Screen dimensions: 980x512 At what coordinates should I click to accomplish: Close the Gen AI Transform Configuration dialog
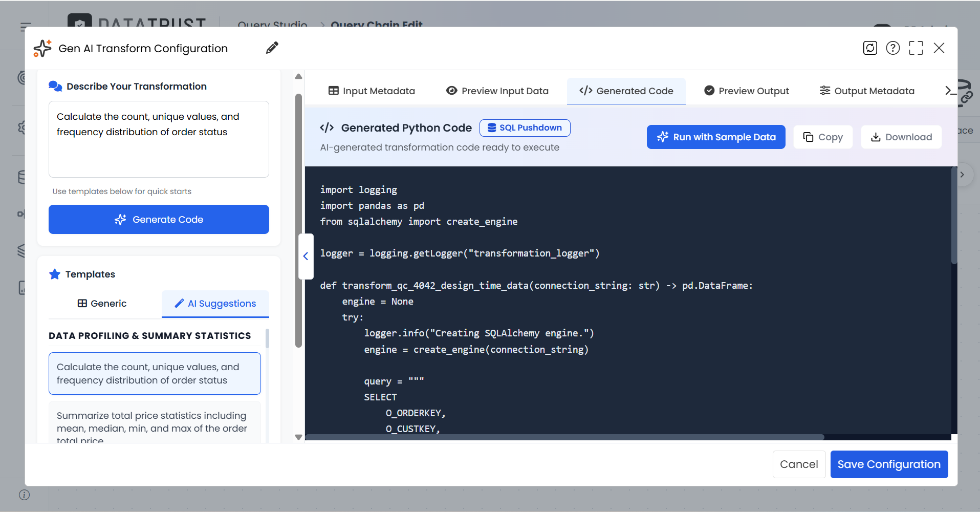pyautogui.click(x=939, y=48)
